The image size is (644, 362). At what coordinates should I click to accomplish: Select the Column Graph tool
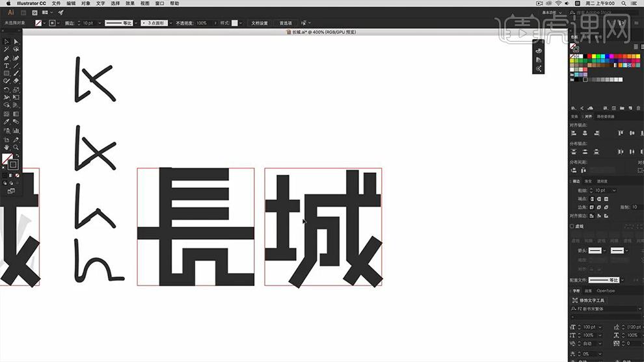(x=16, y=131)
